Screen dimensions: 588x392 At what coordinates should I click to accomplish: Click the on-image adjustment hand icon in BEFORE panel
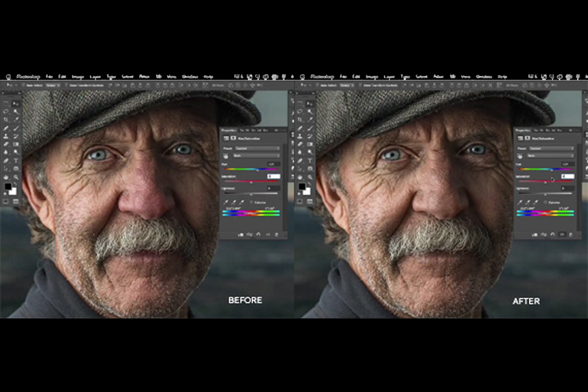226,155
